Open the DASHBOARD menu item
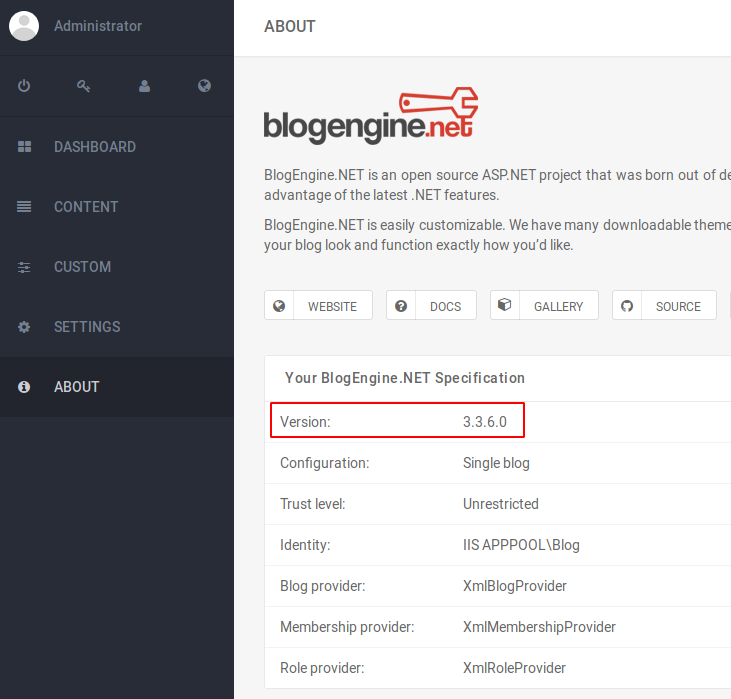This screenshot has width=731, height=699. point(117,147)
